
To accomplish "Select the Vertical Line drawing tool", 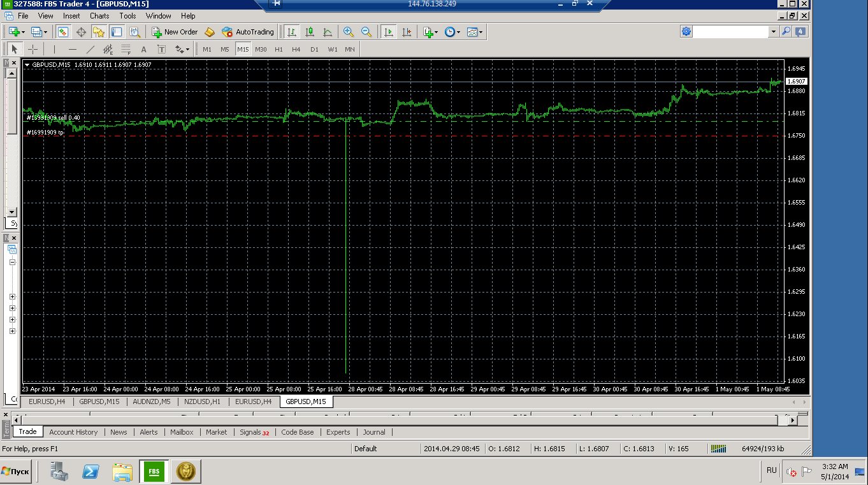I will point(55,49).
